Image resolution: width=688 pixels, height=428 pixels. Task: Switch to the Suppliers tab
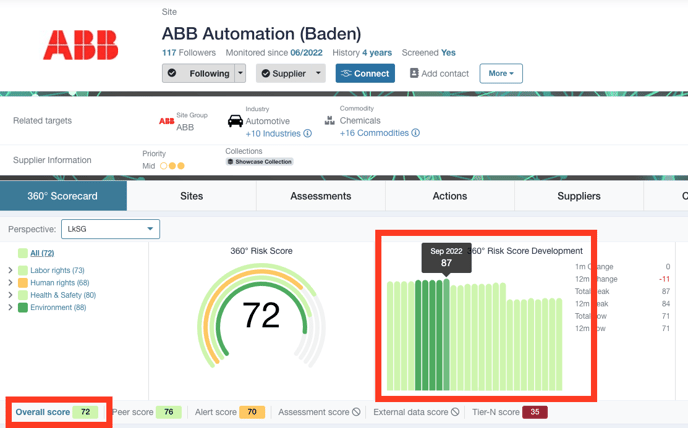(579, 196)
